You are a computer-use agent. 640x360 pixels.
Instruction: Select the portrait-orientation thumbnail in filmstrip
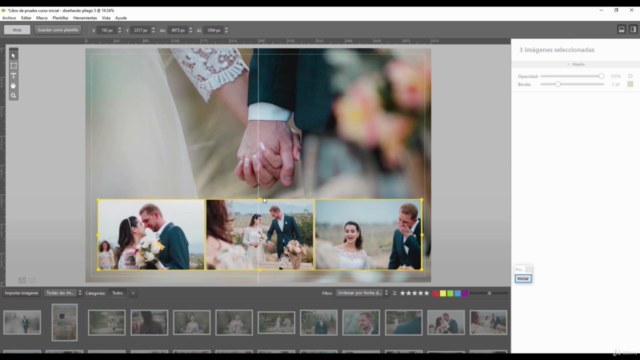(x=64, y=322)
